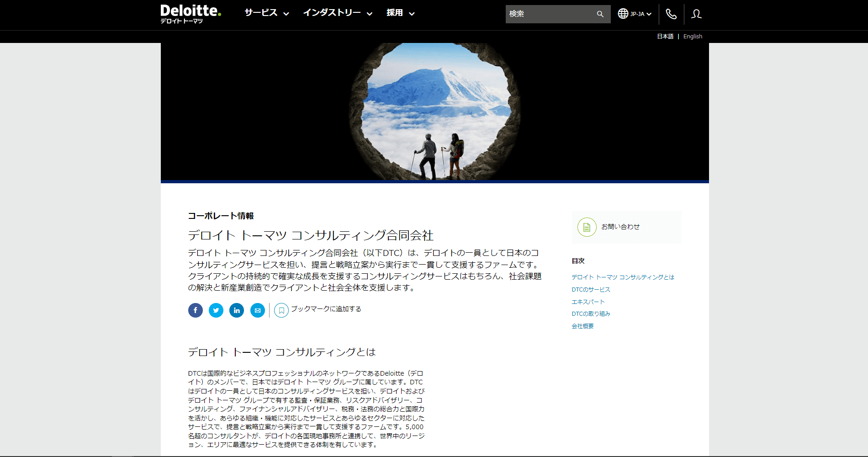
Task: Click the 目次 heading
Action: point(578,261)
